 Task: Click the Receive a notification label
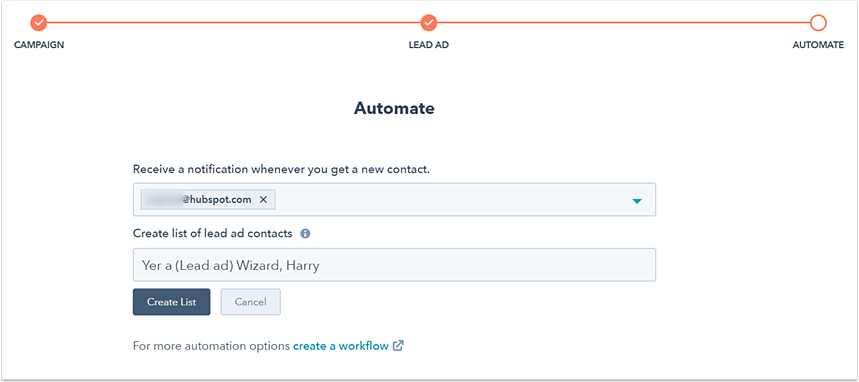point(281,169)
